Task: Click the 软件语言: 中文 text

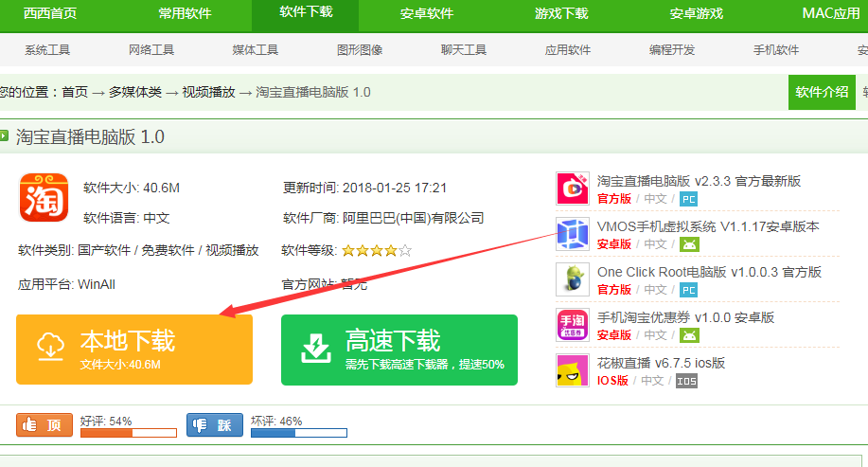Action: click(x=127, y=218)
